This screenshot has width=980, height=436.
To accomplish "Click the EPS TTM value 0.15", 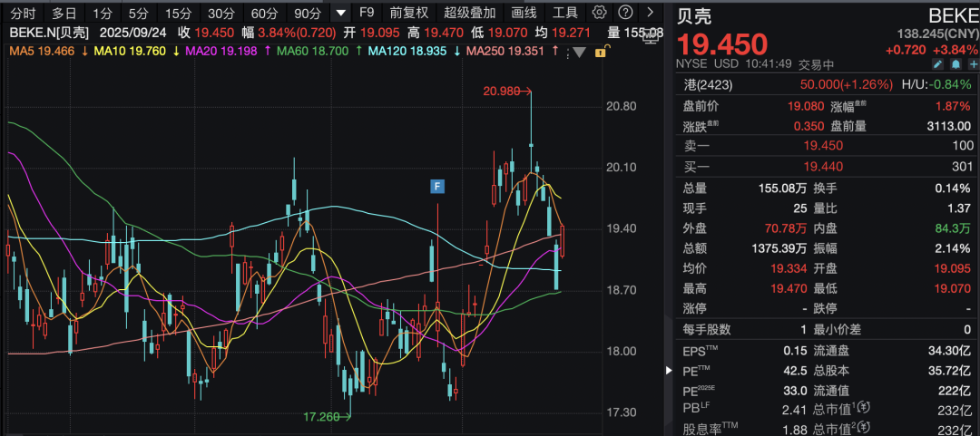I will pos(796,351).
